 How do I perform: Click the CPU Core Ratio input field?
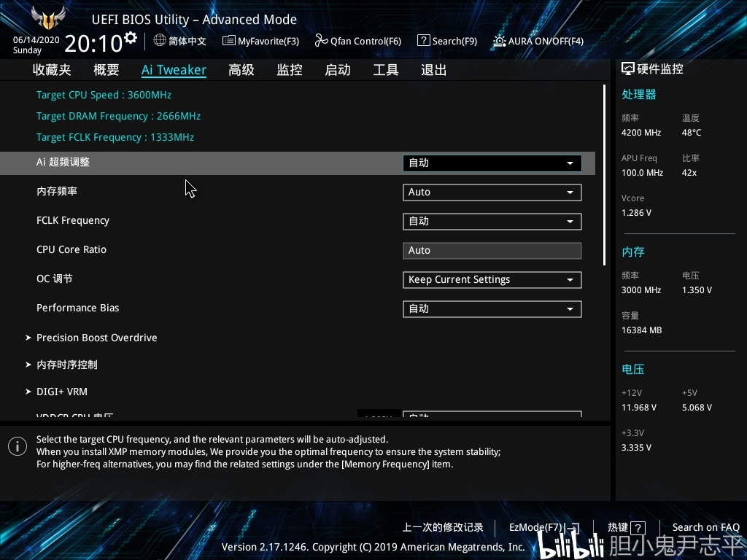[x=492, y=251]
